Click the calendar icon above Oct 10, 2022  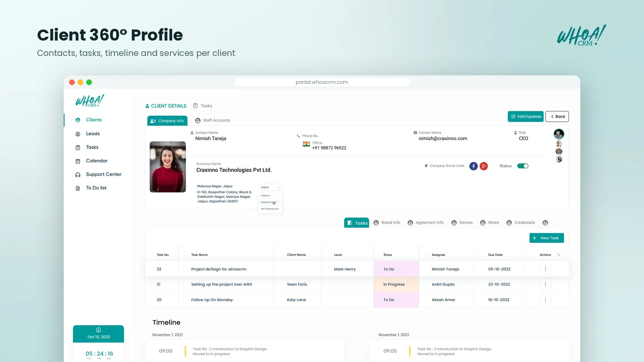(x=98, y=330)
